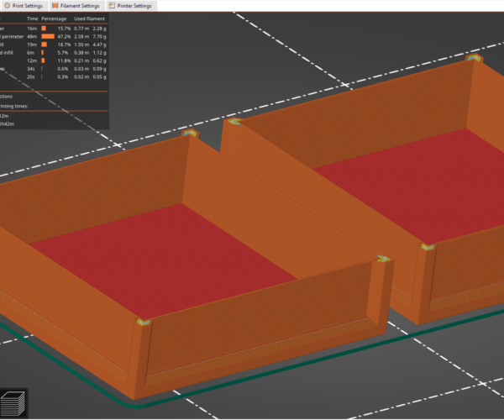This screenshot has height=420, width=504.
Task: Click the Time column header
Action: click(32, 19)
